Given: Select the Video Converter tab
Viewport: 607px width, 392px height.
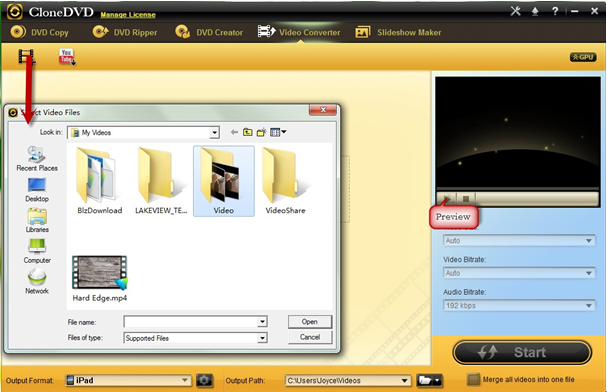Looking at the screenshot, I should (299, 32).
